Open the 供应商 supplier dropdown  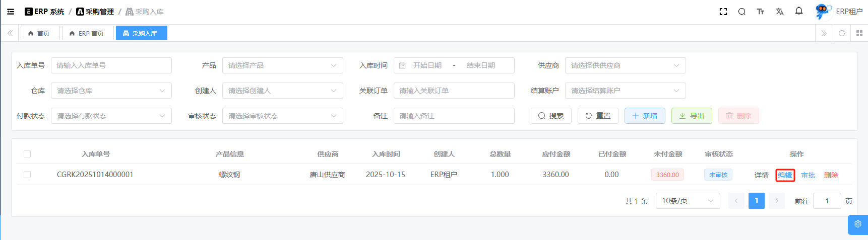click(625, 65)
